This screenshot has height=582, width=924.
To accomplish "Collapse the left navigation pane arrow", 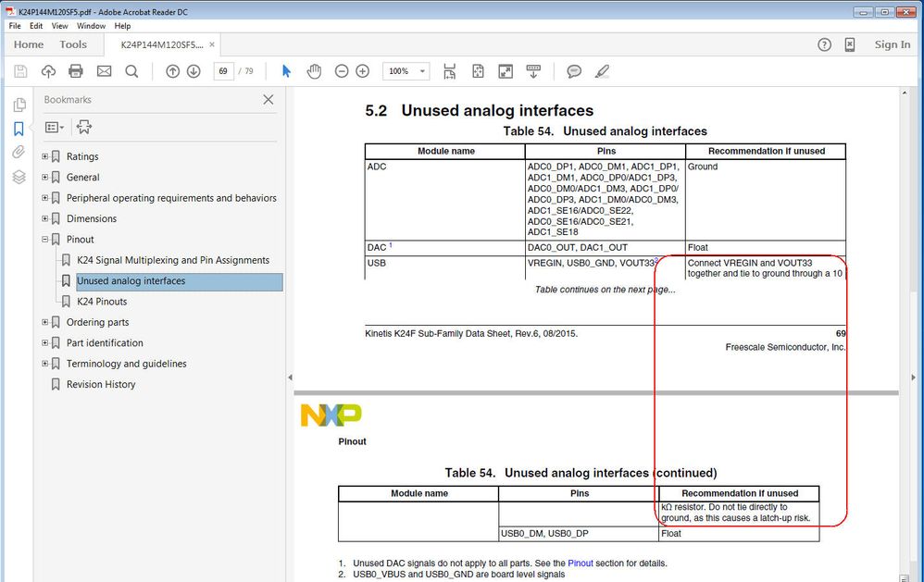I will (290, 377).
